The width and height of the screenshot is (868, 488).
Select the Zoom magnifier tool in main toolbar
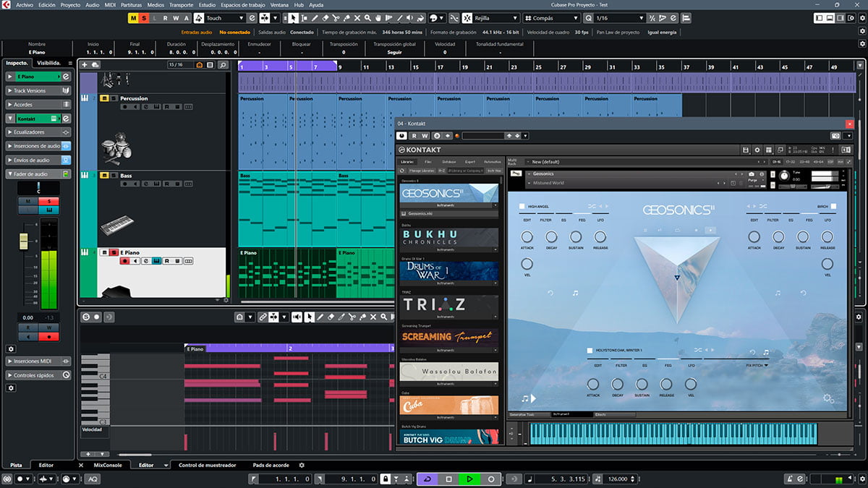pos(369,18)
